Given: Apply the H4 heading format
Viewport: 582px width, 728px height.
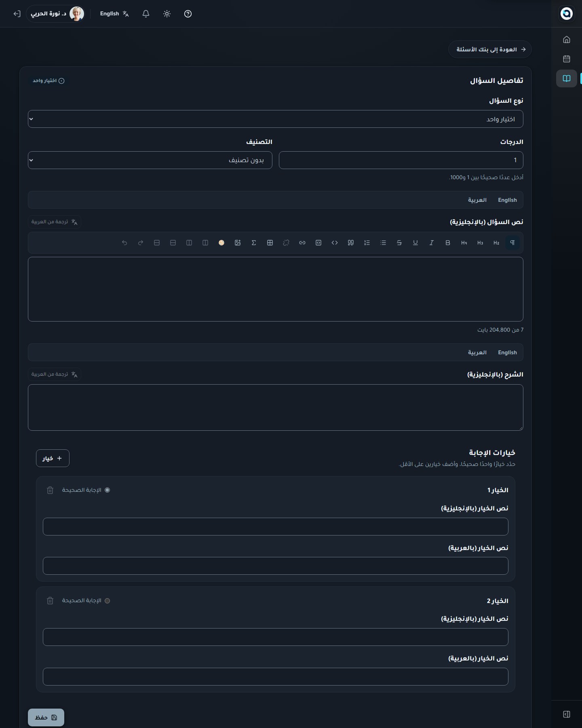Looking at the screenshot, I should 464,243.
